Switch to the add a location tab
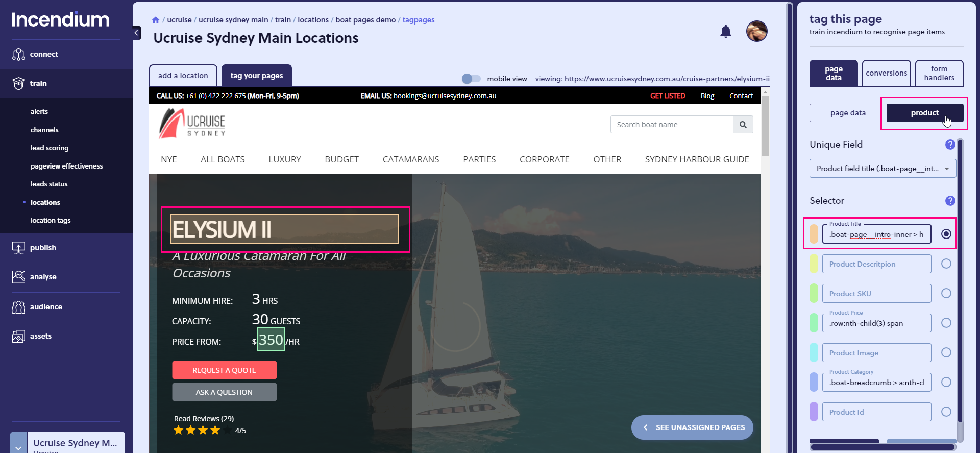 pos(183,76)
